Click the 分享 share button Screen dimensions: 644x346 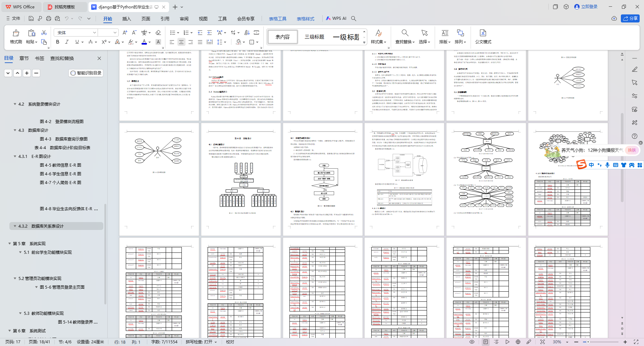(x=630, y=18)
